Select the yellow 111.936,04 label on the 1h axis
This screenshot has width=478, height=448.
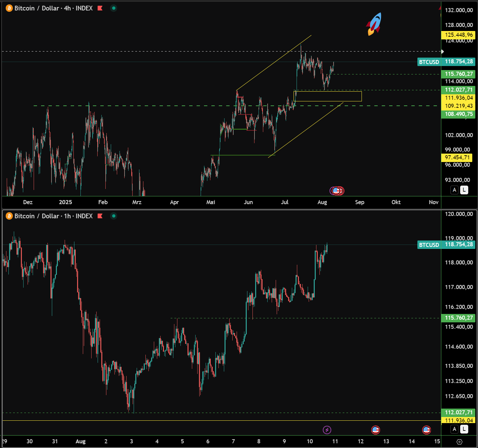click(458, 420)
